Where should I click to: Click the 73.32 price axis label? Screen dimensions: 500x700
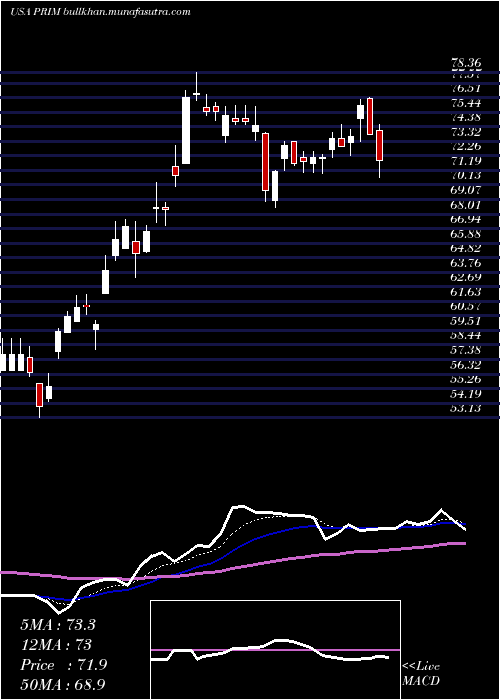click(466, 132)
